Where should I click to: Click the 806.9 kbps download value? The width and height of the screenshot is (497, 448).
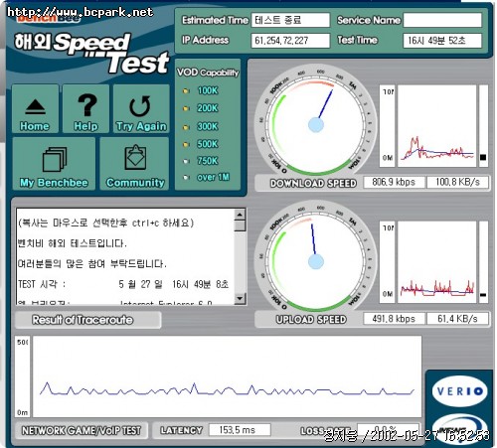394,182
